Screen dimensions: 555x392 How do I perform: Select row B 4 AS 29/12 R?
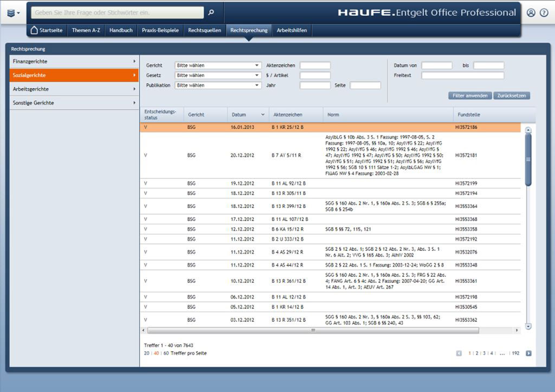331,252
